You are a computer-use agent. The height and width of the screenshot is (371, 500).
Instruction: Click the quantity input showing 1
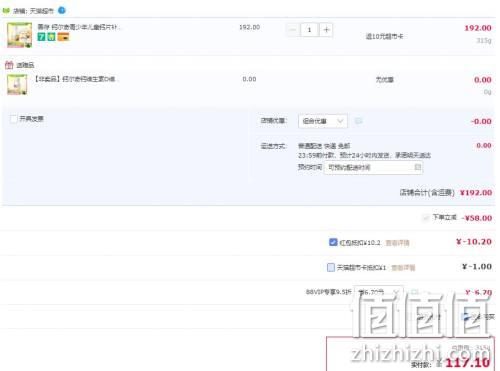click(309, 30)
